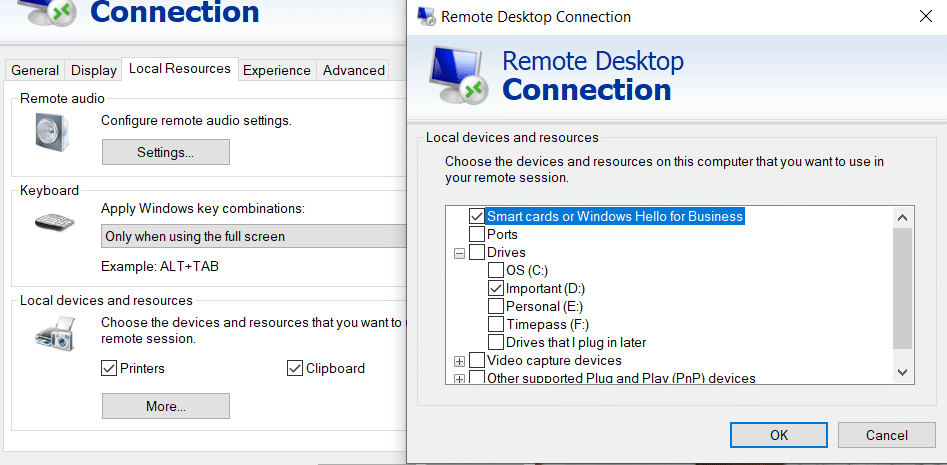Screen dimensions: 947x465
Task: Click the 'OS (C:)' label text
Action: tap(527, 270)
